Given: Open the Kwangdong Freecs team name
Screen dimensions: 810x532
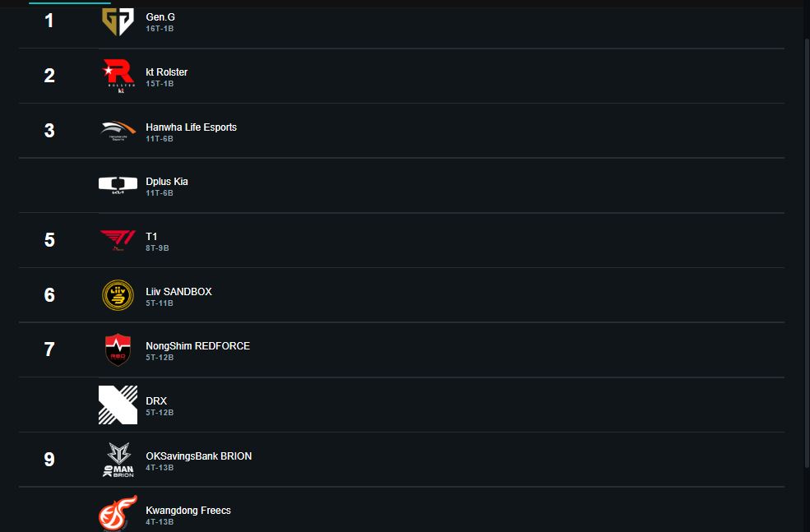Looking at the screenshot, I should click(188, 511).
